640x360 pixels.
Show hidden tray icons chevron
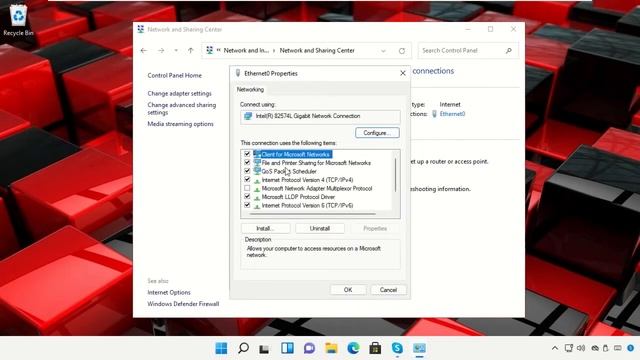(x=555, y=348)
